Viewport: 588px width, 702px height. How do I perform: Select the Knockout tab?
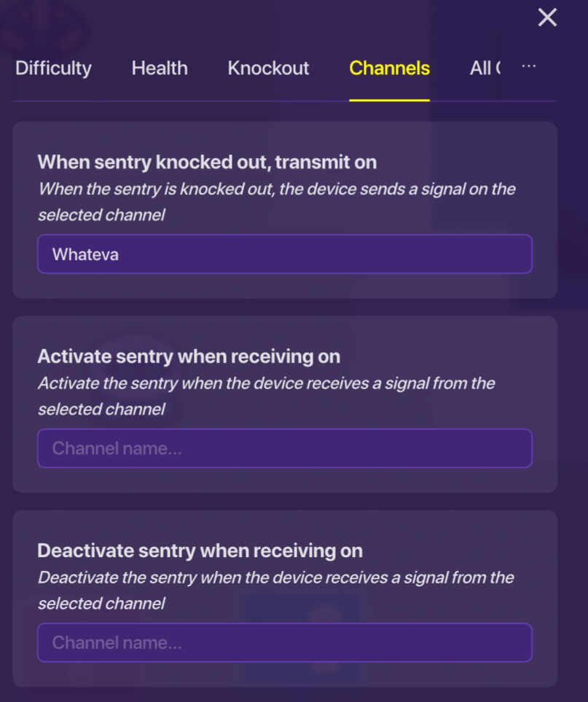tap(268, 68)
